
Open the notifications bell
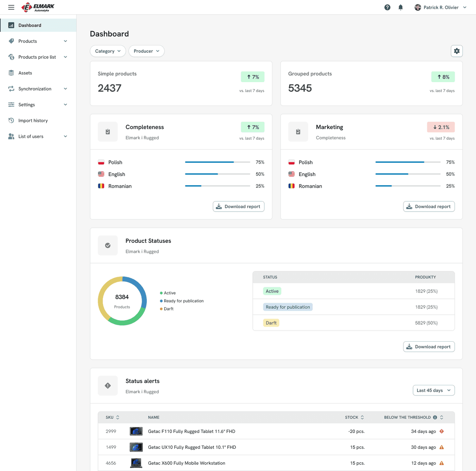point(401,7)
